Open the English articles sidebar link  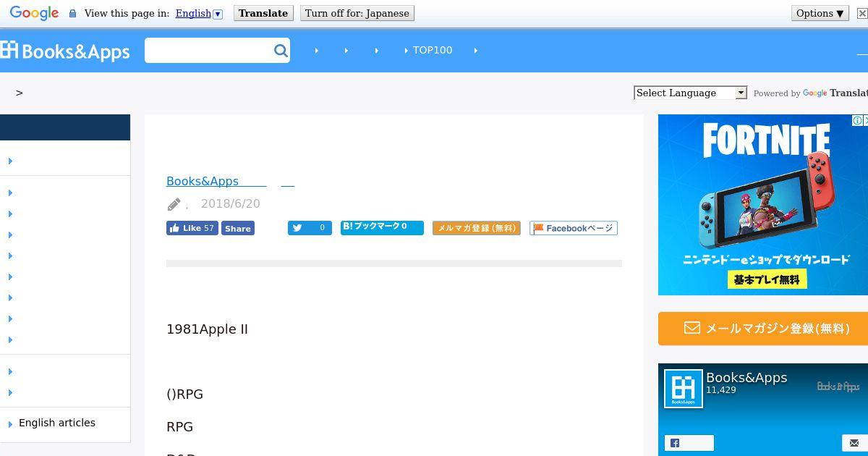point(57,423)
